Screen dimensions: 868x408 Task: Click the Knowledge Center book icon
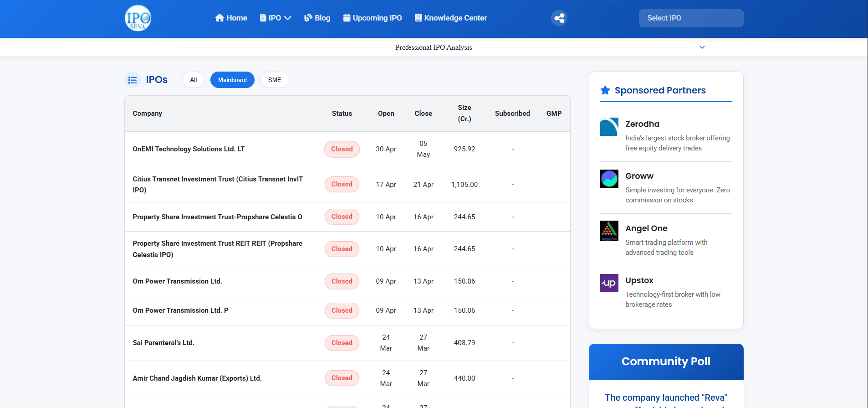(x=419, y=18)
